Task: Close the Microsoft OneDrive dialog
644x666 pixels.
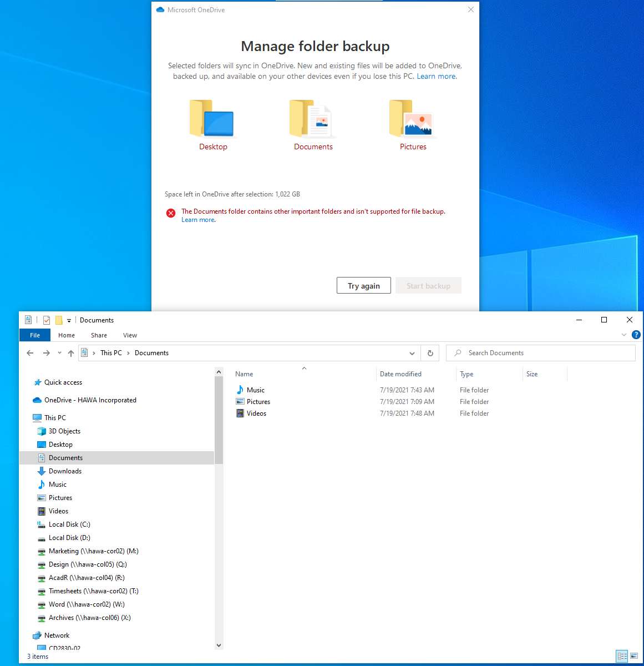Action: click(471, 9)
